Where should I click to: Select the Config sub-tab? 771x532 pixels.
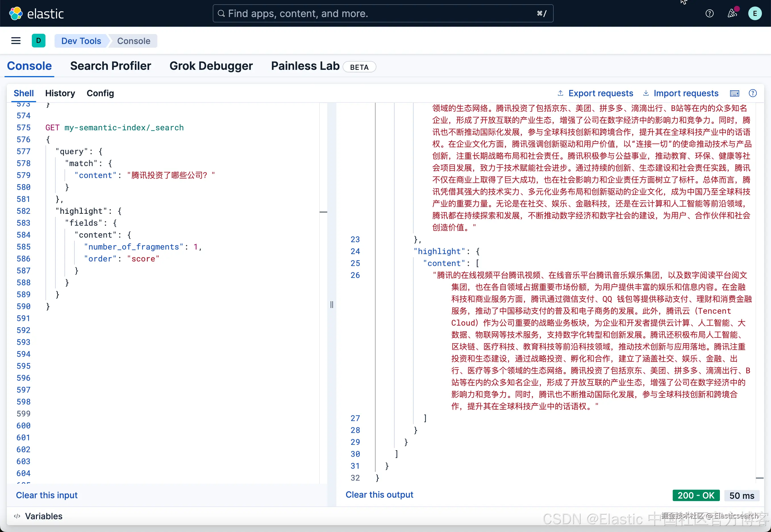point(100,93)
